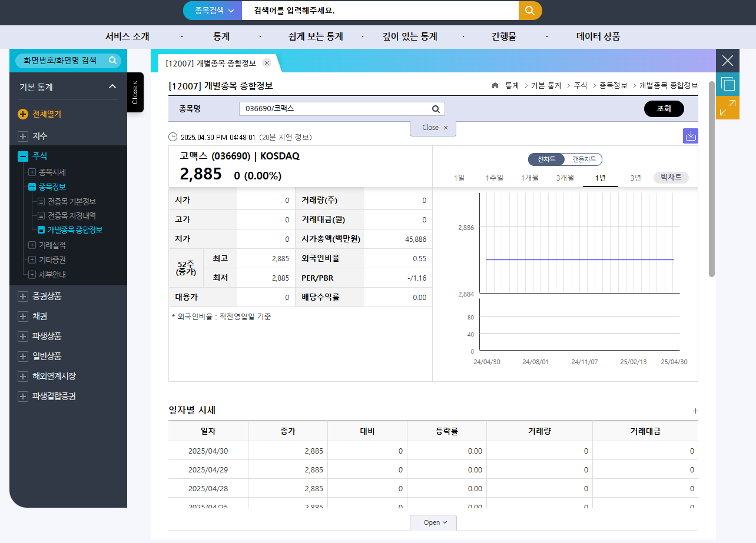This screenshot has width=756, height=543.
Task: Collapse the 주식 tree node
Action: (x=23, y=156)
